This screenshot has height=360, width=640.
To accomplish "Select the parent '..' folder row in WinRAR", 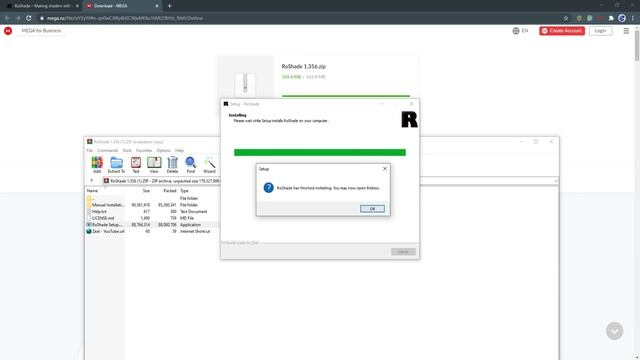I will click(152, 198).
